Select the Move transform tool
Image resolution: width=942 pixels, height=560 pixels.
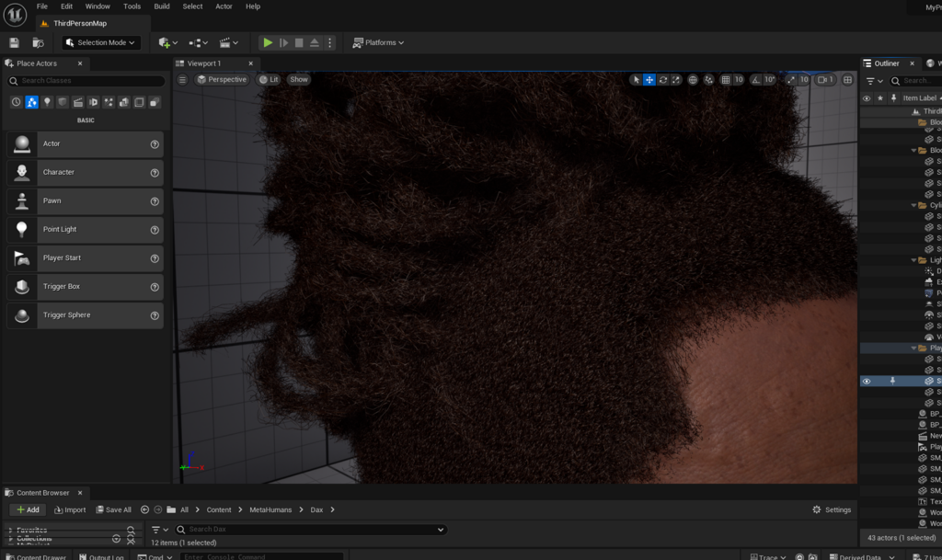649,79
